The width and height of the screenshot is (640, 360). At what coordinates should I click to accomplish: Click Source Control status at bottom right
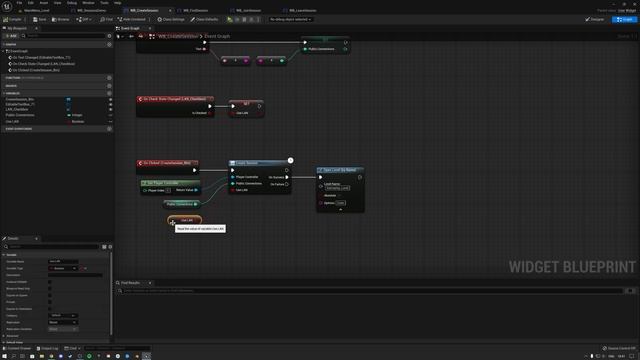619,348
